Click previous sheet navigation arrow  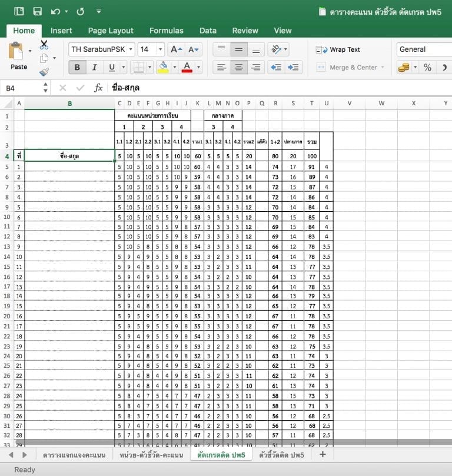(x=11, y=455)
